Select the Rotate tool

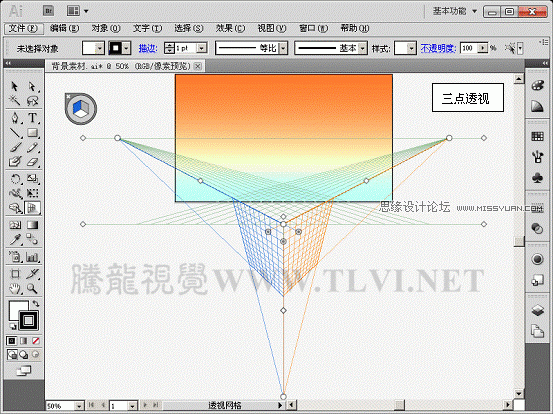tap(14, 179)
